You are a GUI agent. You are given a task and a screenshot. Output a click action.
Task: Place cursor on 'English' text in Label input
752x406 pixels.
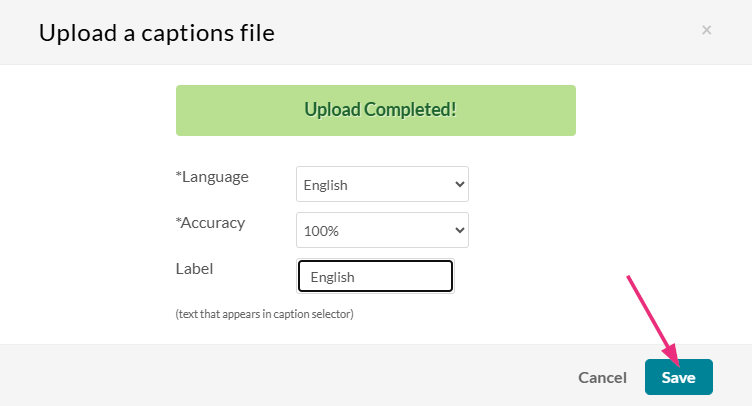pyautogui.click(x=333, y=277)
